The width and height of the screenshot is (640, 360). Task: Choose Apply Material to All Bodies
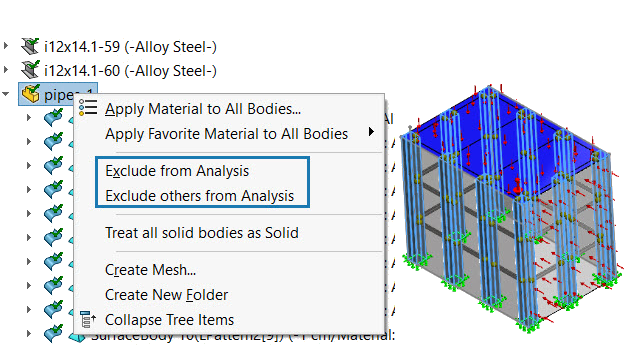click(x=203, y=109)
